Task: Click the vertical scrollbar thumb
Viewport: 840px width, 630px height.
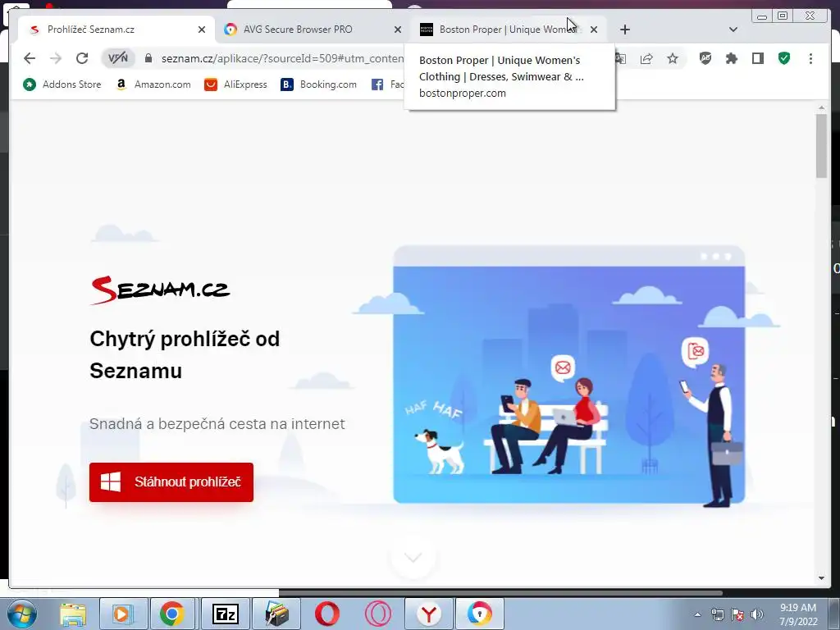Action: [822, 146]
